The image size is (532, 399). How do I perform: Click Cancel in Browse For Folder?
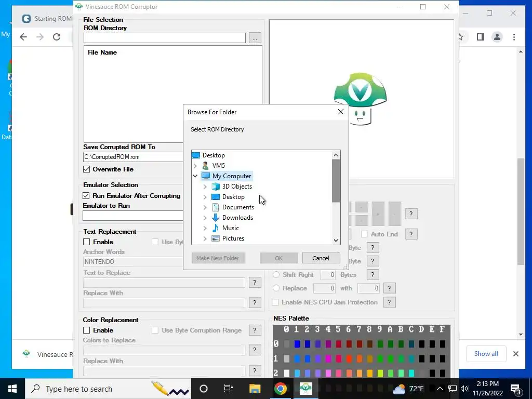point(321,258)
